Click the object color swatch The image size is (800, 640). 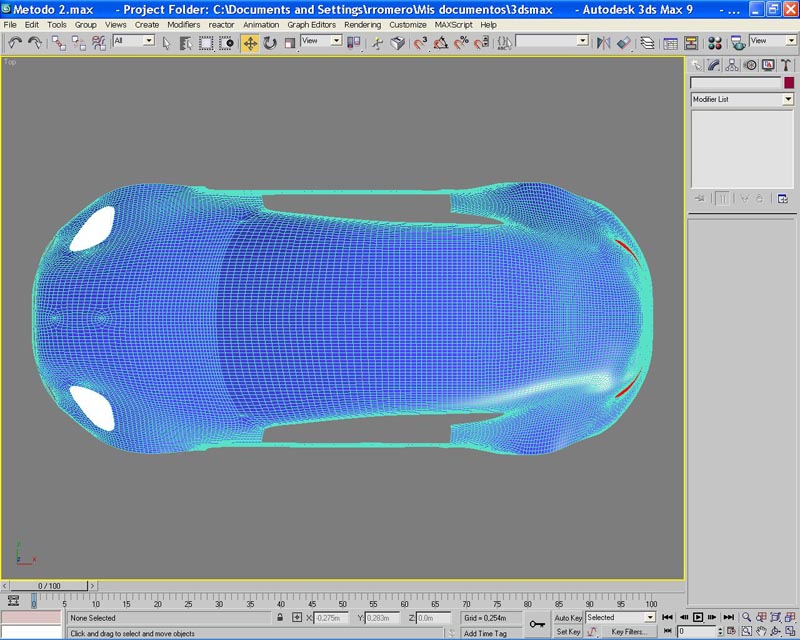tap(789, 82)
